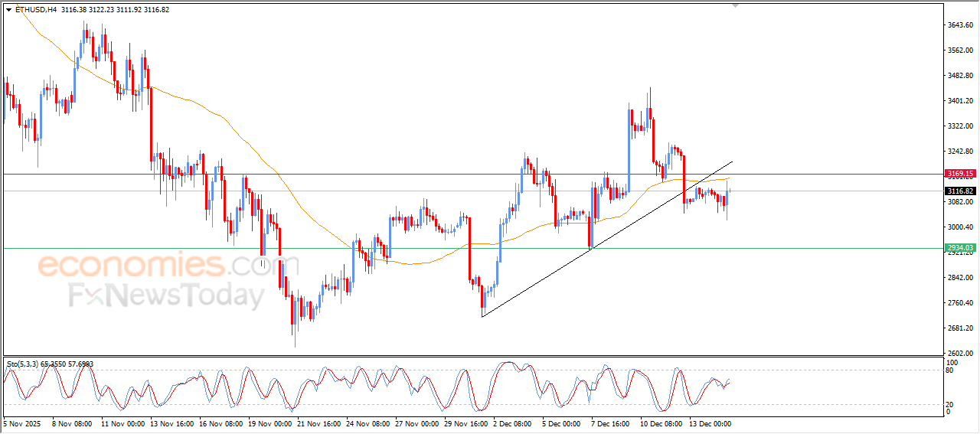The image size is (980, 434).
Task: Click the 24 Nov 00:00 date label
Action: 367,423
